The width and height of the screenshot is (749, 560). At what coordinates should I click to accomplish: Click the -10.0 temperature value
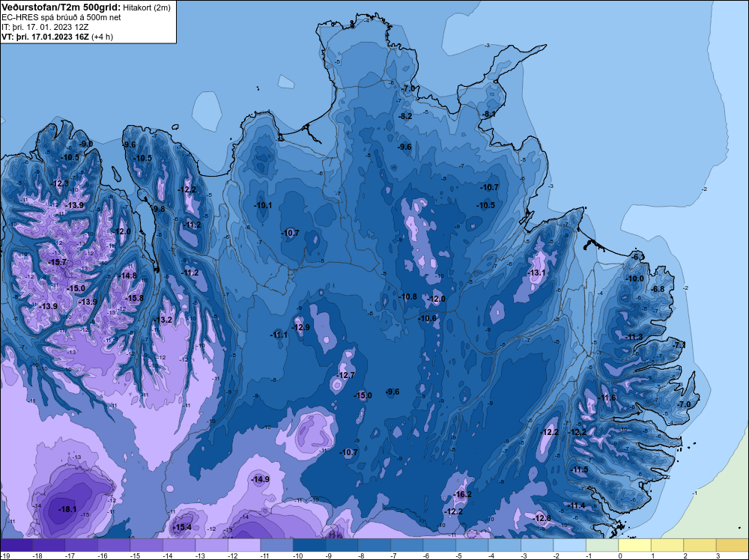635,279
